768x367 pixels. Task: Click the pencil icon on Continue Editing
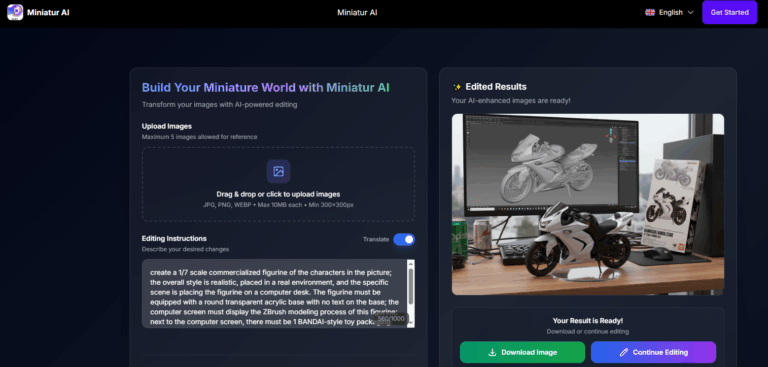tap(624, 352)
